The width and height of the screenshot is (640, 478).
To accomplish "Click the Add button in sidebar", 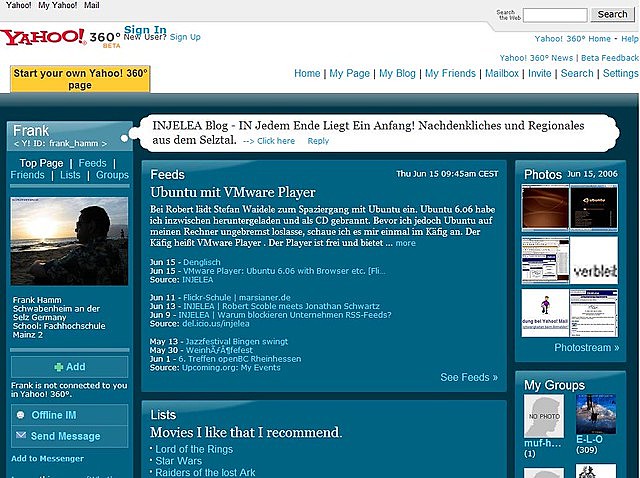I will pyautogui.click(x=69, y=367).
